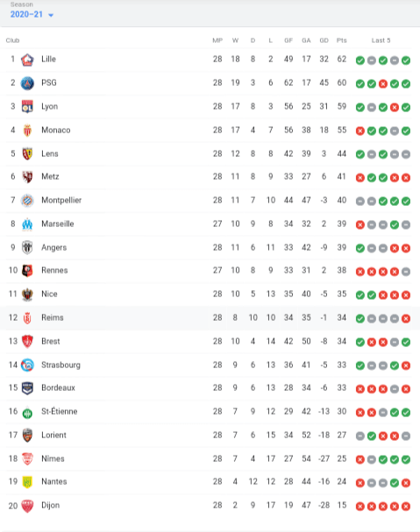
Task: Click the GD column header
Action: pyautogui.click(x=324, y=40)
